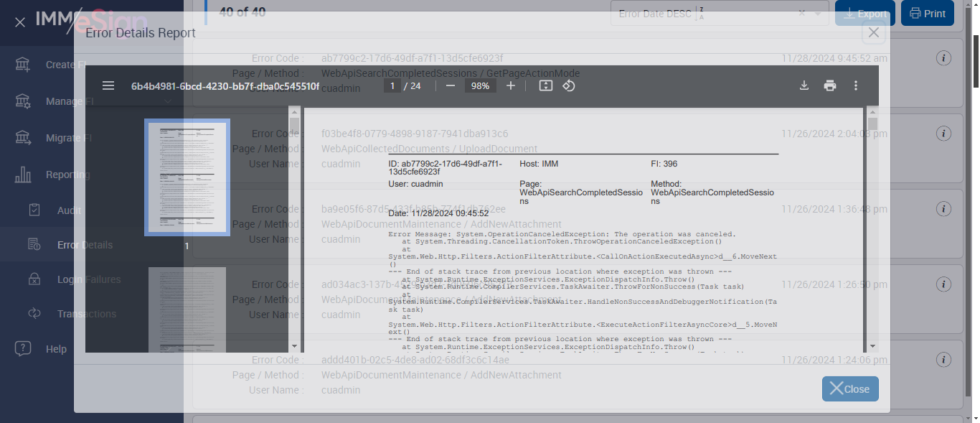
Task: Click error code f03be4f8-0779-4898-9187-7941dba913c6
Action: click(415, 134)
